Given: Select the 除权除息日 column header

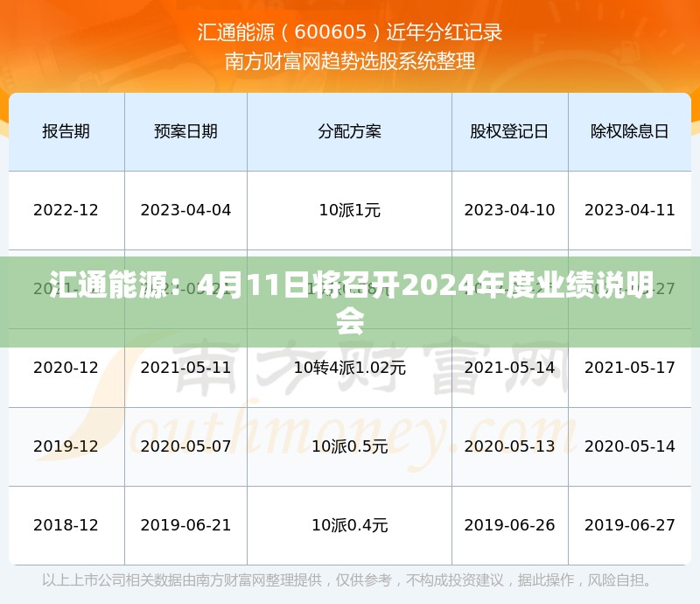Looking at the screenshot, I should pyautogui.click(x=629, y=131).
